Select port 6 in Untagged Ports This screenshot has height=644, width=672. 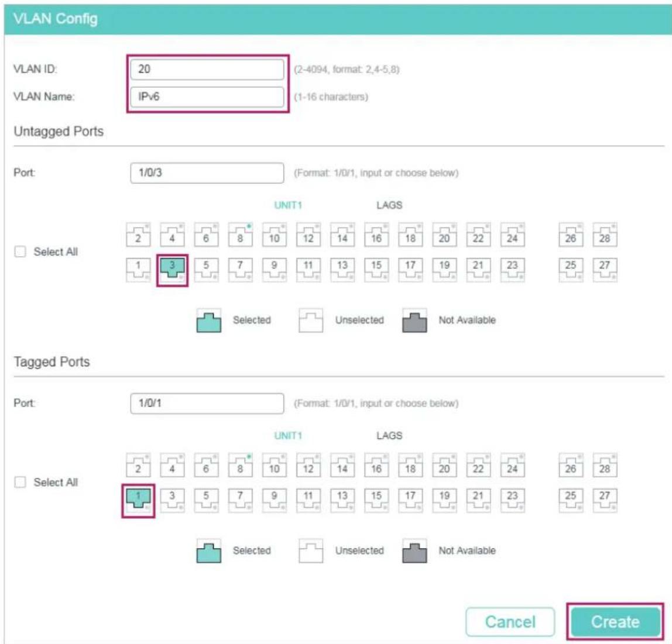[x=206, y=235]
